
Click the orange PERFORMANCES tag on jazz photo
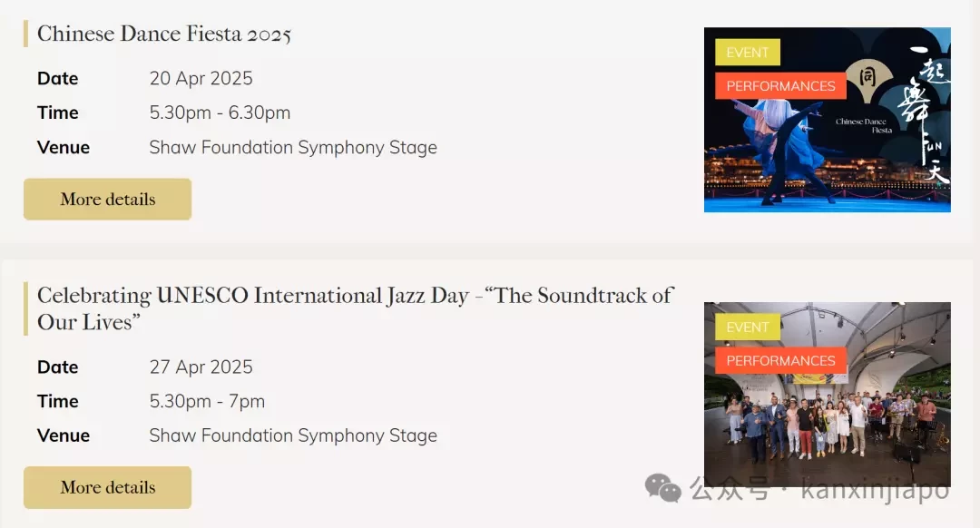point(780,360)
